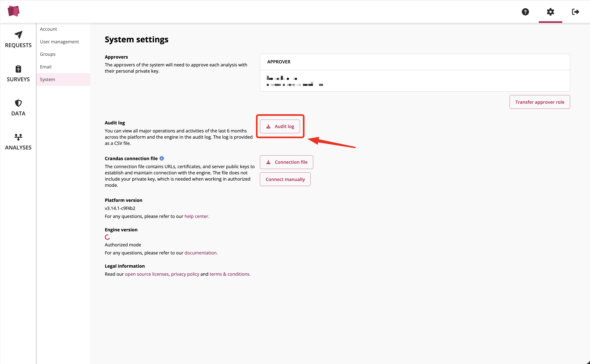
Task: Go to Groups settings
Action: pyautogui.click(x=48, y=54)
